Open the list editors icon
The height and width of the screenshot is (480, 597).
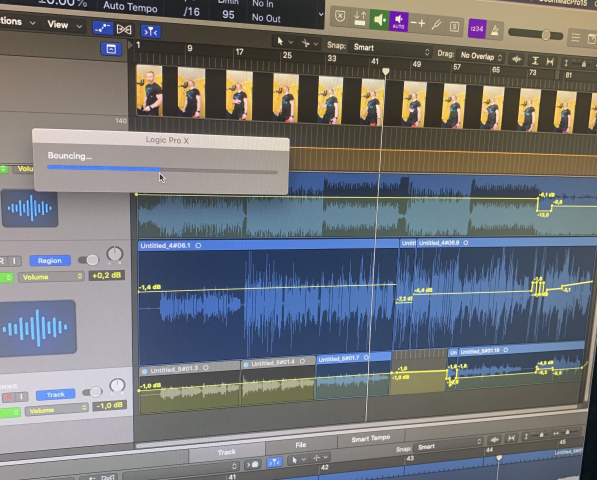576,37
